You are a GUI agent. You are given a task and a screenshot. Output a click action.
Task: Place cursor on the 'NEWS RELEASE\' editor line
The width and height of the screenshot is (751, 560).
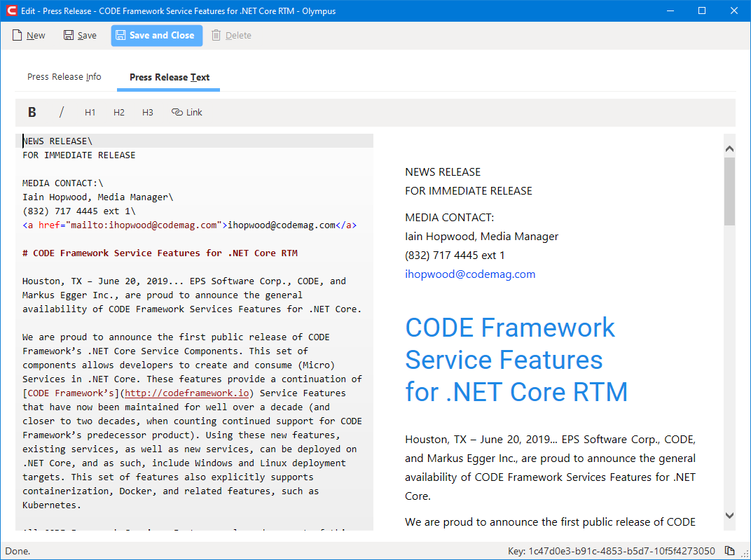click(57, 141)
